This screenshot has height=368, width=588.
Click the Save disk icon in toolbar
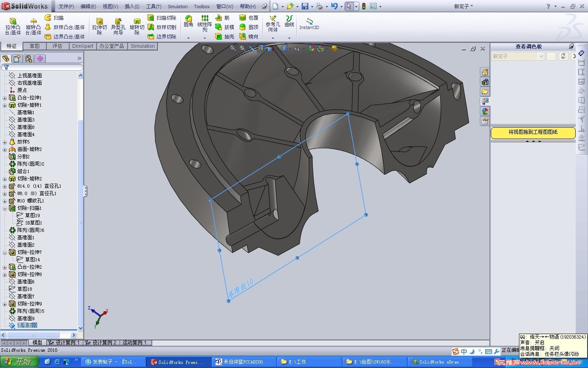click(305, 6)
